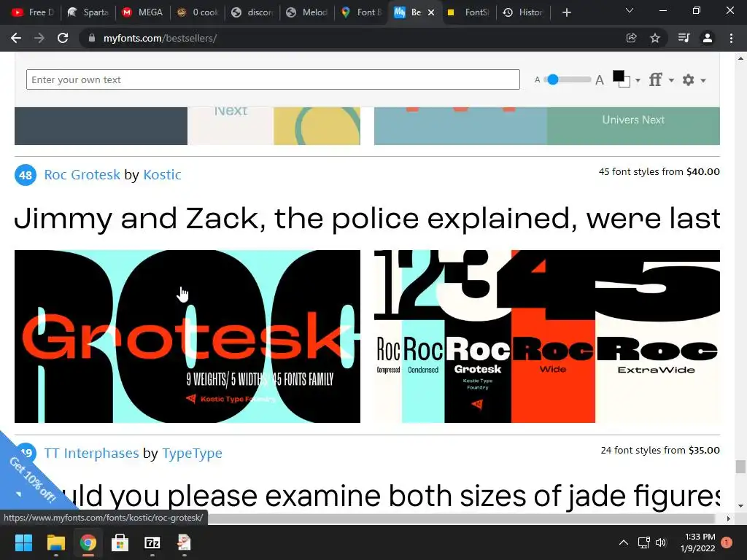The image size is (747, 560).
Task: Click the small A size icon
Action: pyautogui.click(x=538, y=80)
